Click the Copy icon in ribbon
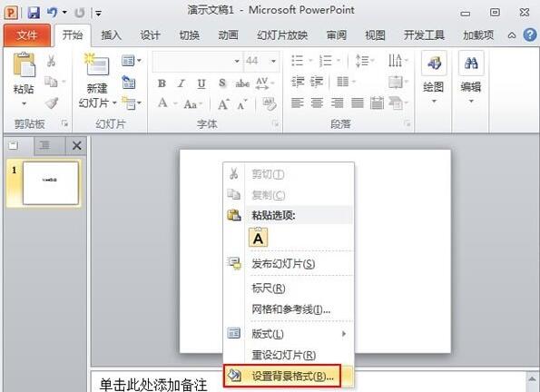The width and height of the screenshot is (540, 392). (51, 82)
